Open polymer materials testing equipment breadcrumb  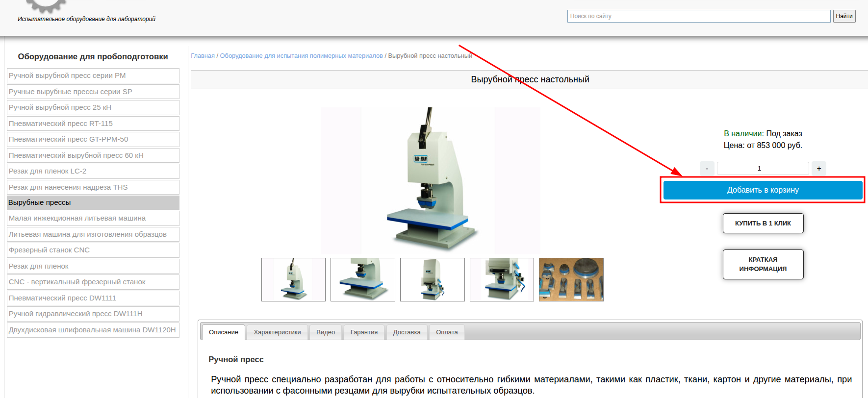tap(301, 56)
